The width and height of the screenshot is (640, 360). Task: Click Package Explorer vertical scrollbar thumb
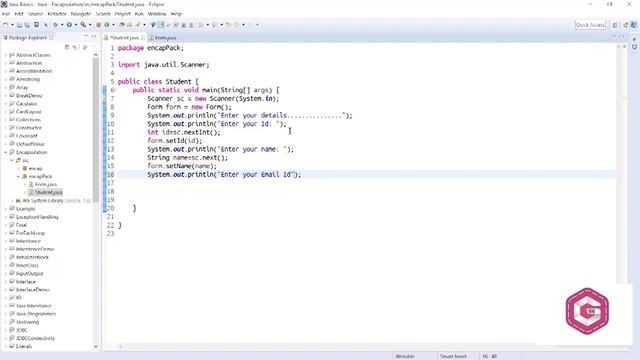tap(96, 130)
